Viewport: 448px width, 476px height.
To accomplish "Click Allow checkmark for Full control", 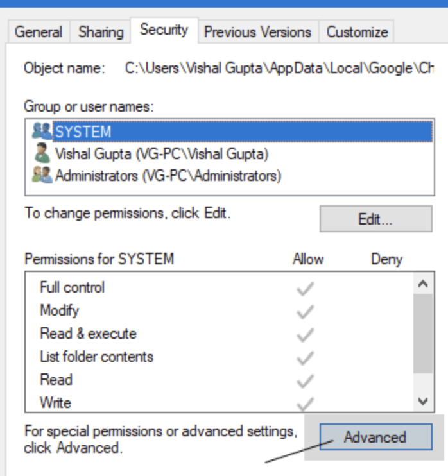I will pyautogui.click(x=306, y=289).
